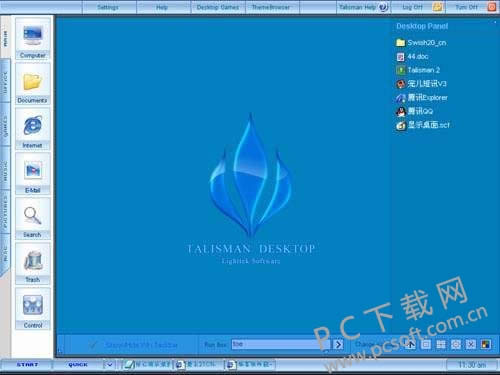Click the Log Off button label
500x375 pixels.
413,7
